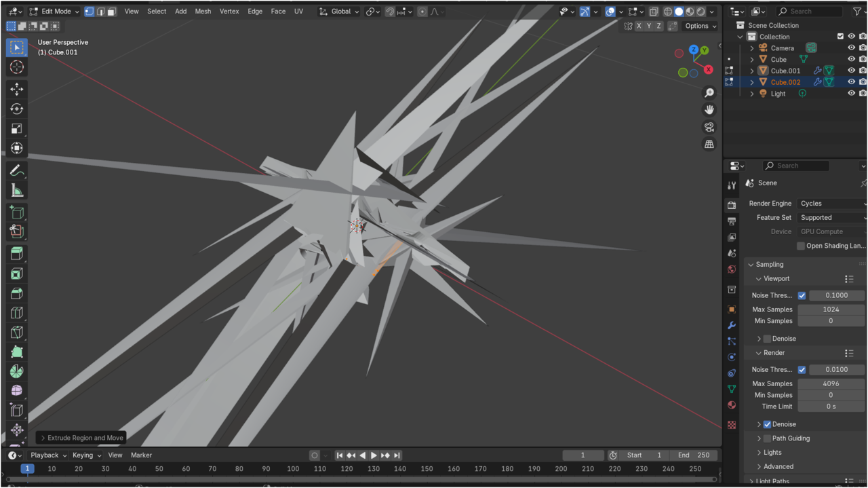Switch to orthographic grid view icon

(709, 144)
